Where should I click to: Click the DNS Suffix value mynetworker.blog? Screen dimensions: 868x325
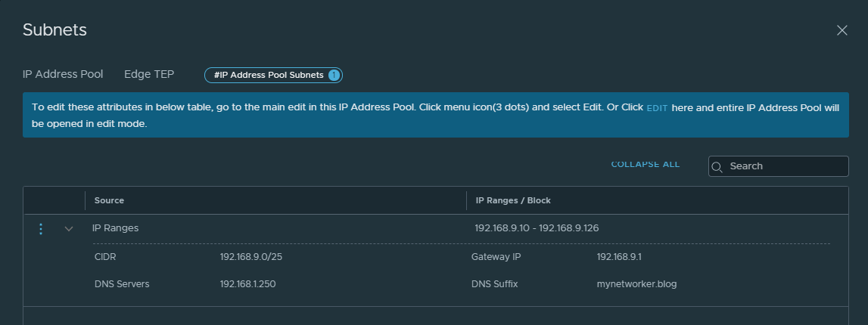pyautogui.click(x=636, y=284)
